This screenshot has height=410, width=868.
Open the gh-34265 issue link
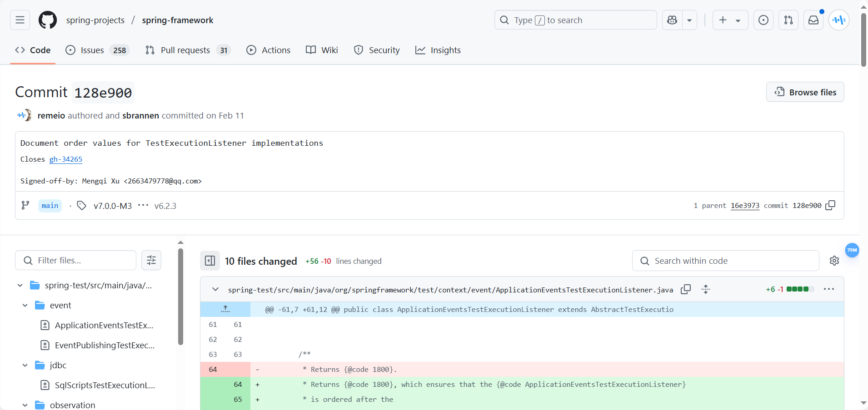coord(66,159)
